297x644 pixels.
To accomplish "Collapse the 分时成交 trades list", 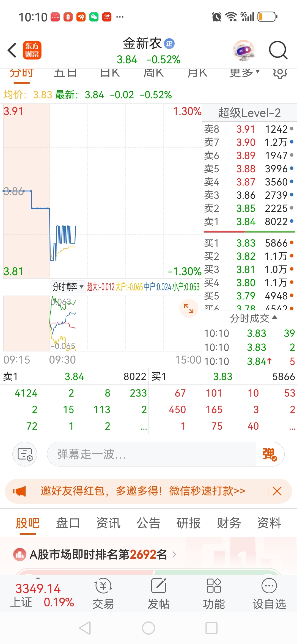I will click(x=254, y=318).
